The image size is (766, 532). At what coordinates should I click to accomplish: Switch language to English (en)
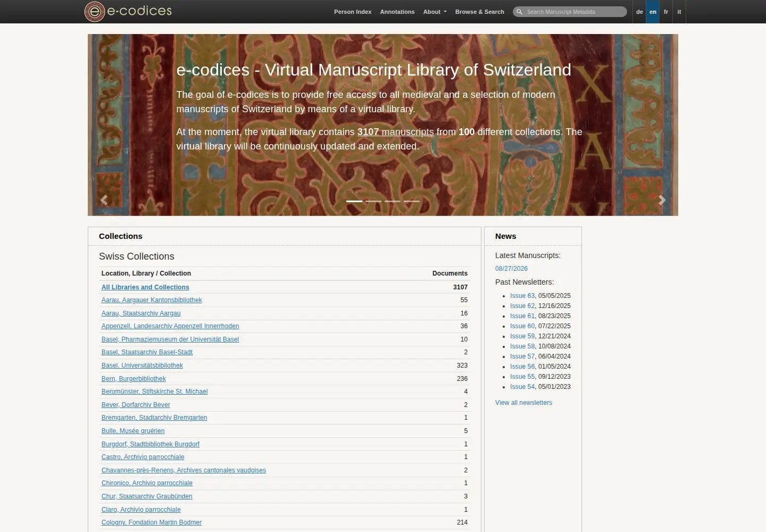click(x=653, y=12)
